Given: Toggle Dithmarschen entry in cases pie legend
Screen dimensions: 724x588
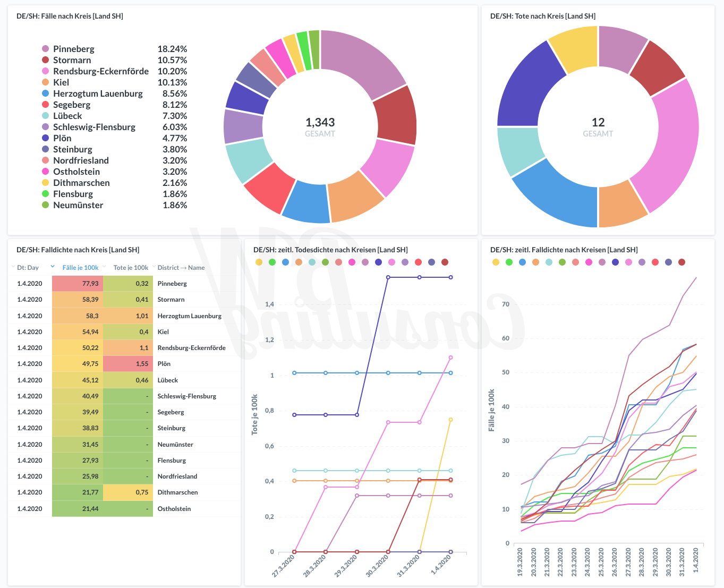Looking at the screenshot, I should tap(81, 183).
